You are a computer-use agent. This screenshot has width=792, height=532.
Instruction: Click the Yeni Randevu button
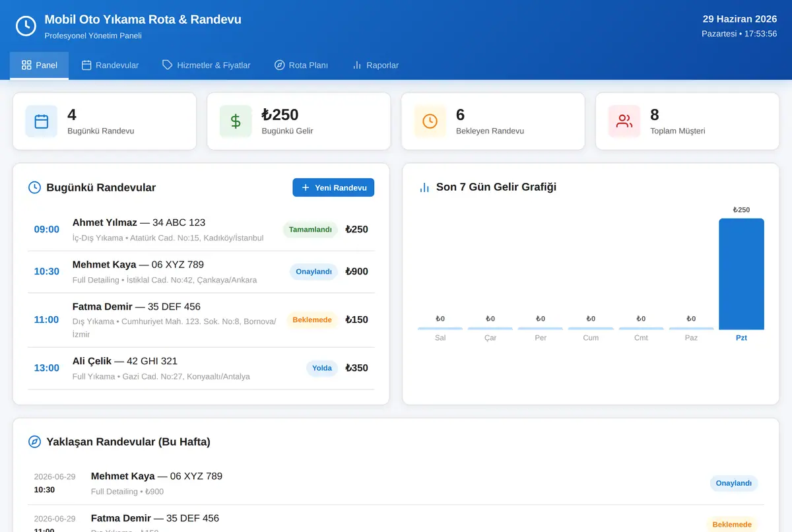(333, 187)
